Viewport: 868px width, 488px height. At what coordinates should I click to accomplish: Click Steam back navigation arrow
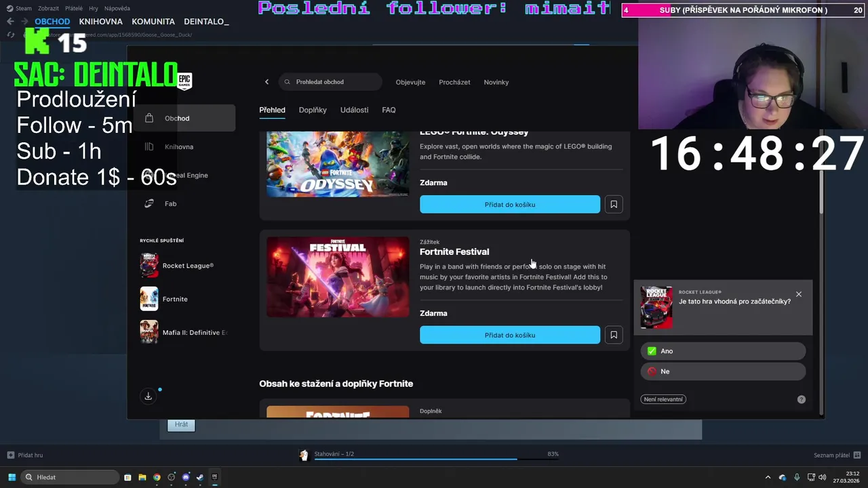coord(10,22)
